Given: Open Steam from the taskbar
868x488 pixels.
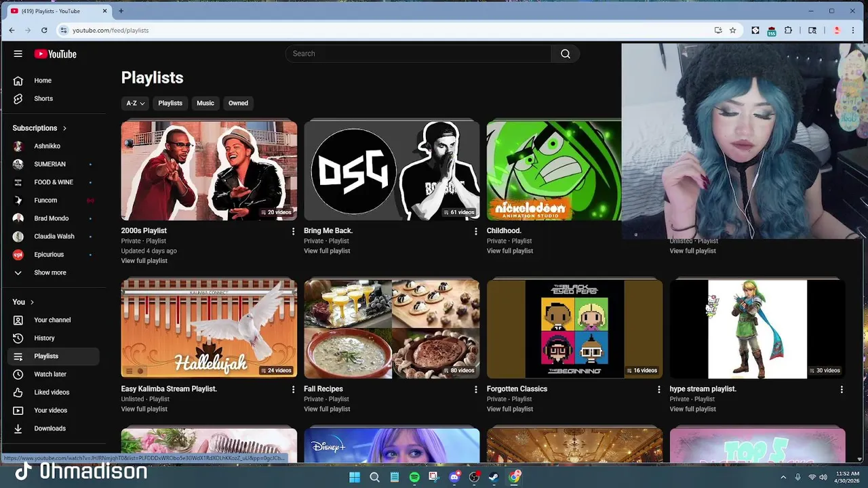Looking at the screenshot, I should click(494, 477).
